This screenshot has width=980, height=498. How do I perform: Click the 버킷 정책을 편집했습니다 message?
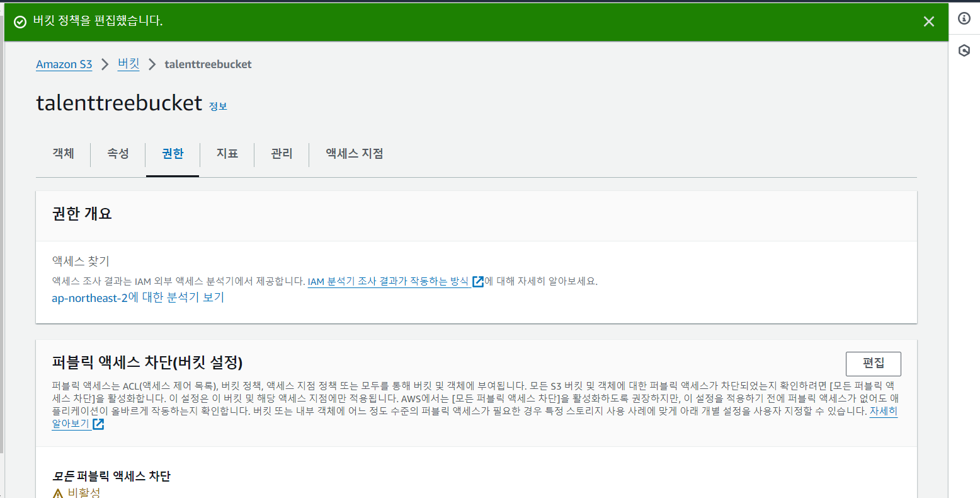[x=98, y=21]
